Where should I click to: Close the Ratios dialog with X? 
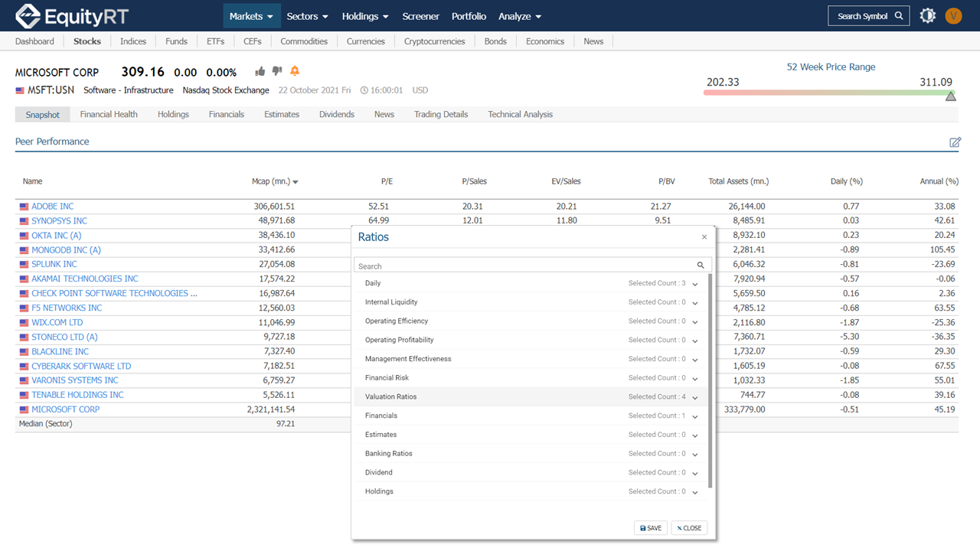coord(704,237)
